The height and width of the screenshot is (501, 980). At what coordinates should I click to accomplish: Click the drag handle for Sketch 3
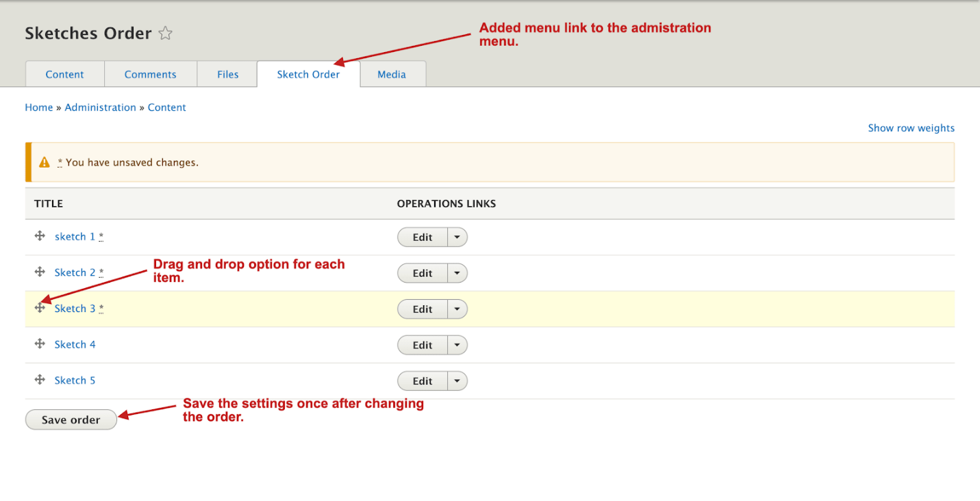pyautogui.click(x=40, y=308)
